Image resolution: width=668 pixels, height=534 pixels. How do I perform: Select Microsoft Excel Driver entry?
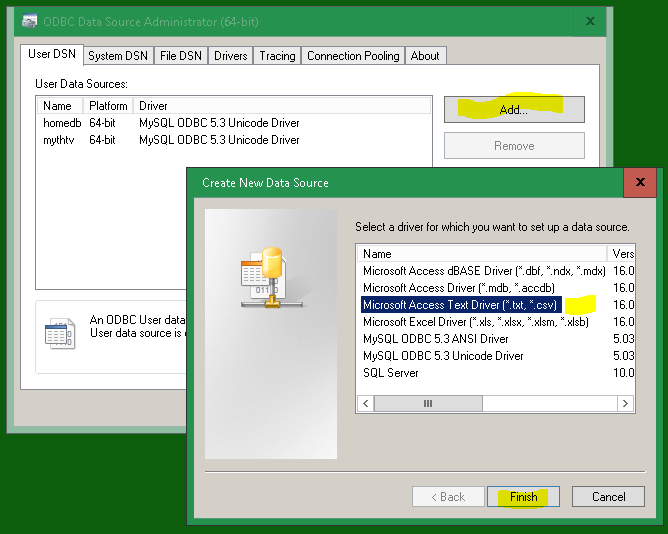(x=475, y=322)
